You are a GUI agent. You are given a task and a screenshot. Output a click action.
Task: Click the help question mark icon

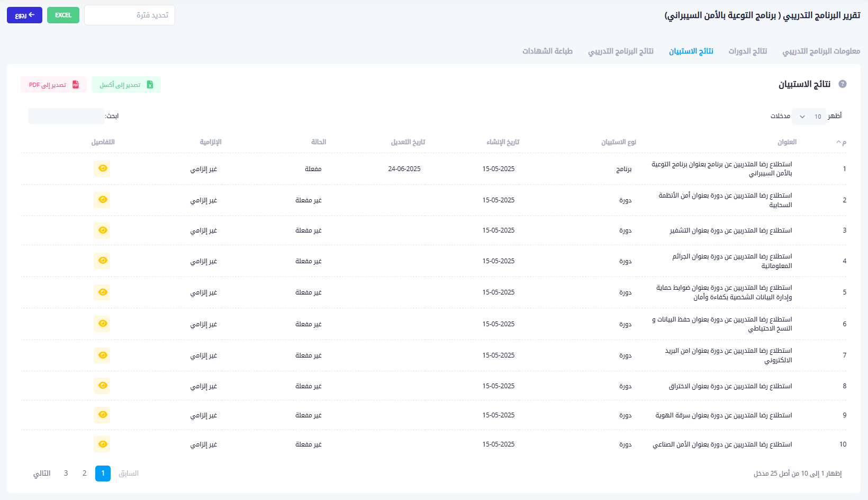point(843,84)
